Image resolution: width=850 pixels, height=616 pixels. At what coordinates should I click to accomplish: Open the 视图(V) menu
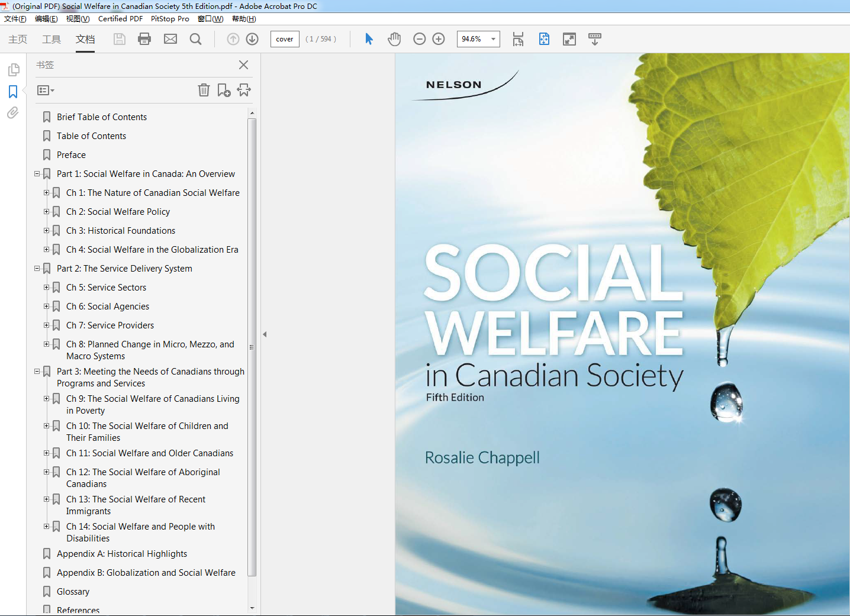point(78,19)
